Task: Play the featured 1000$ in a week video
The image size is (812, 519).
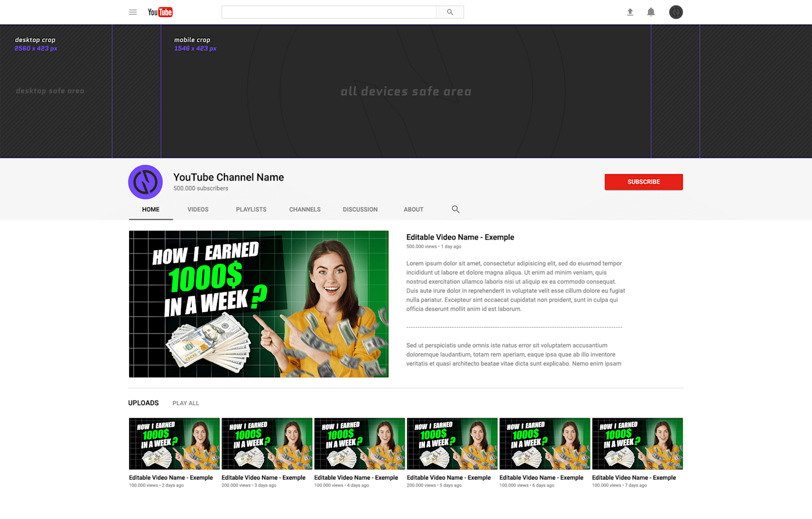Action: pyautogui.click(x=259, y=304)
